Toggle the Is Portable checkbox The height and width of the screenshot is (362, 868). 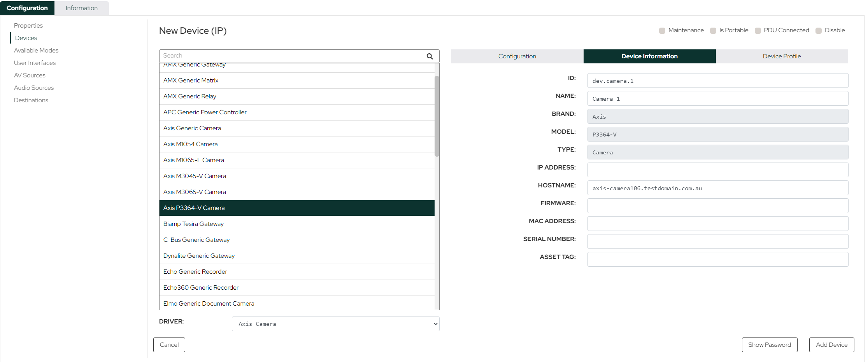[713, 31]
